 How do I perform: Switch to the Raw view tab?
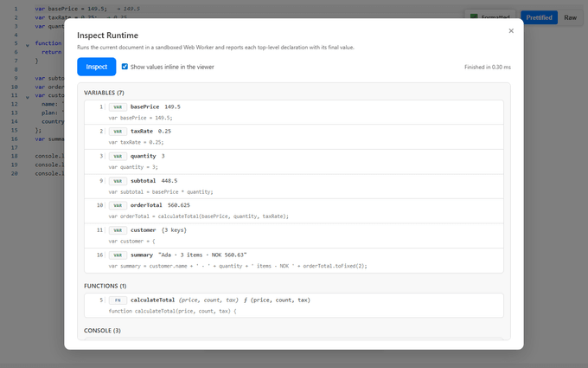tap(570, 17)
